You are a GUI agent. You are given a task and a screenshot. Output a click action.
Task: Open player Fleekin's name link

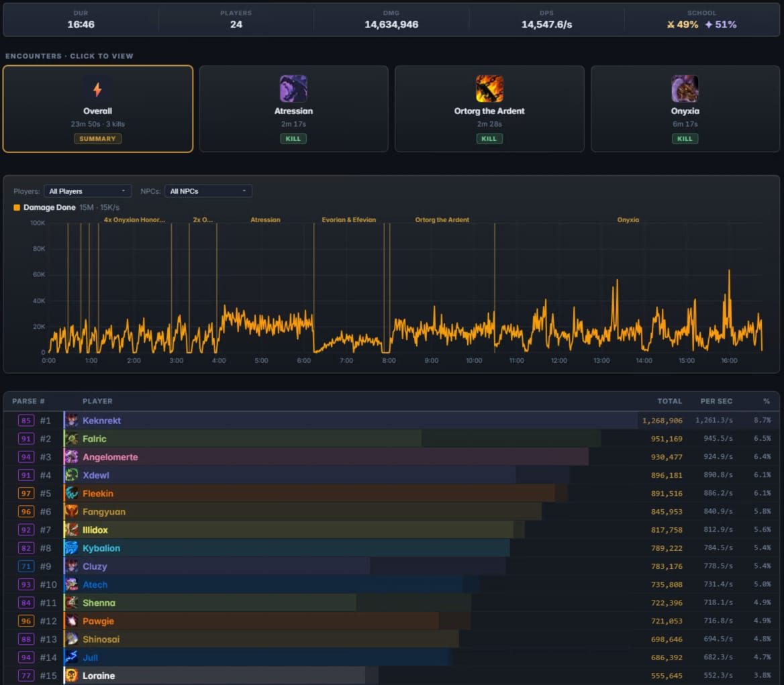click(98, 494)
